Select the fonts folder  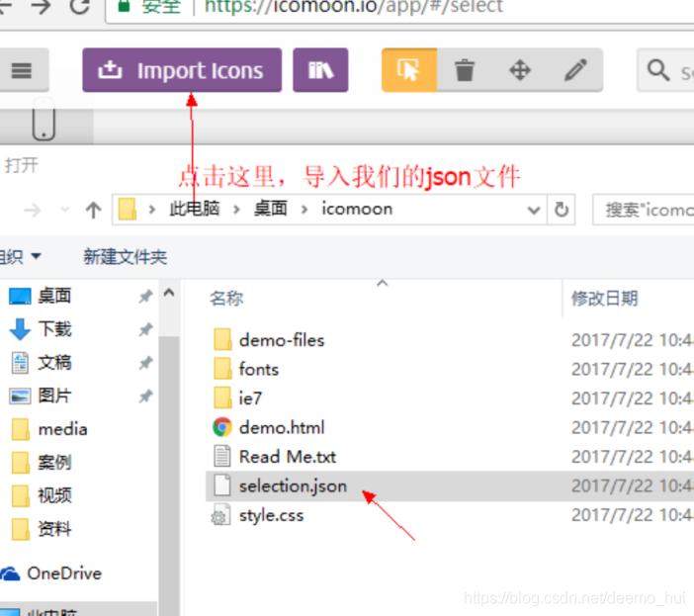coord(246,369)
